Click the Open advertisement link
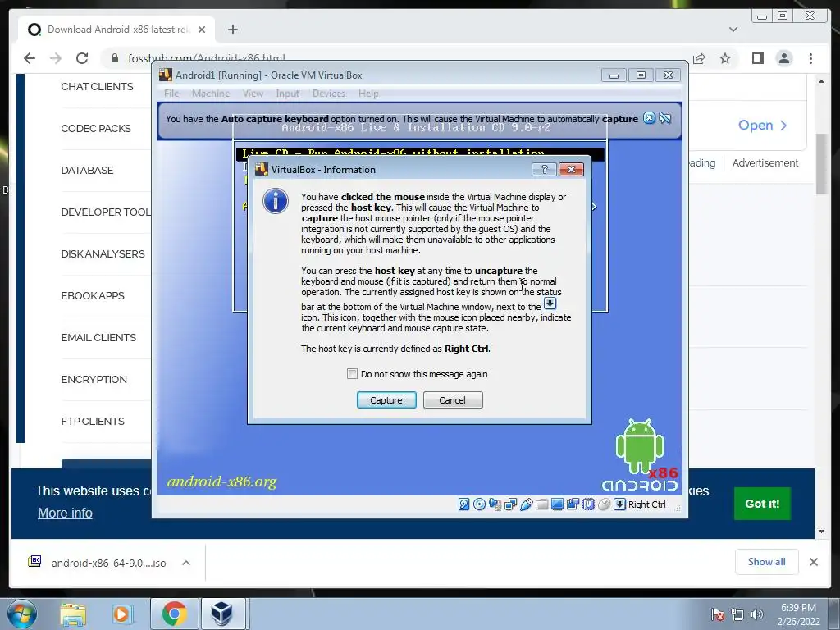840x630 pixels. click(x=762, y=126)
